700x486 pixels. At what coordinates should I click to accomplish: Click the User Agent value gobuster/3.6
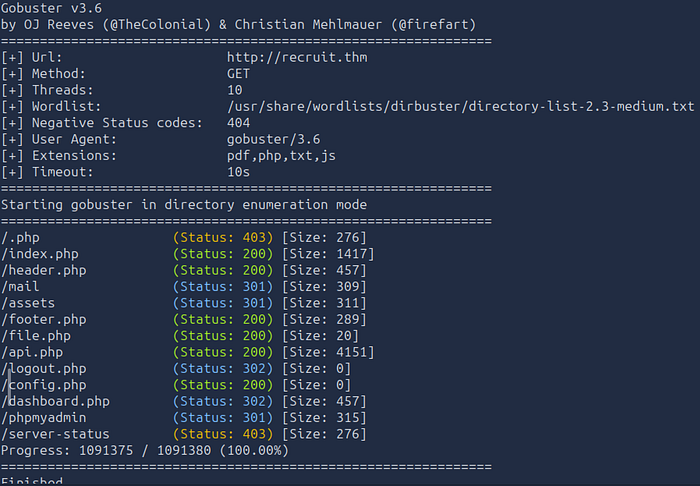274,139
